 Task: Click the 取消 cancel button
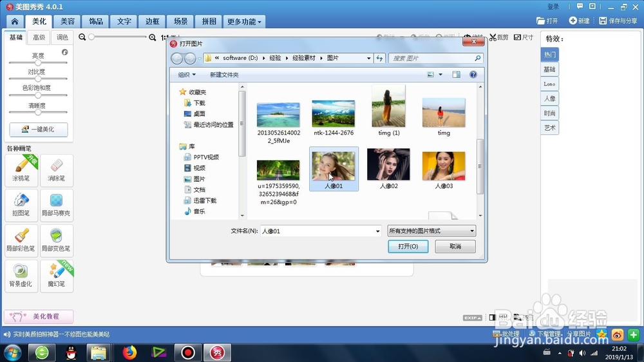[x=455, y=246]
